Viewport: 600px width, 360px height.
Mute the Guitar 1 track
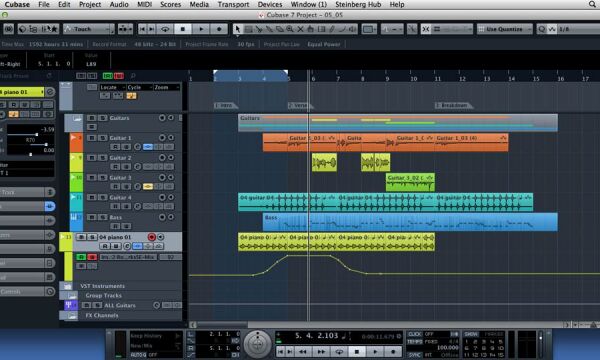click(x=92, y=138)
